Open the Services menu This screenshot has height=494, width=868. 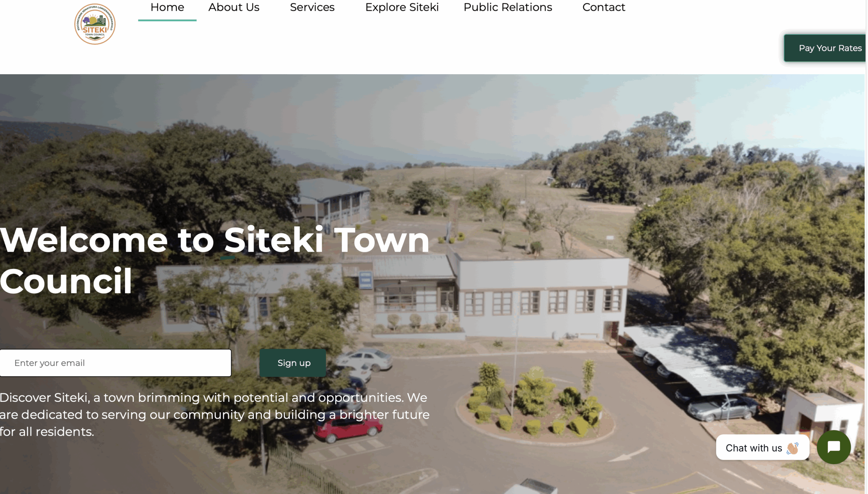pos(312,7)
